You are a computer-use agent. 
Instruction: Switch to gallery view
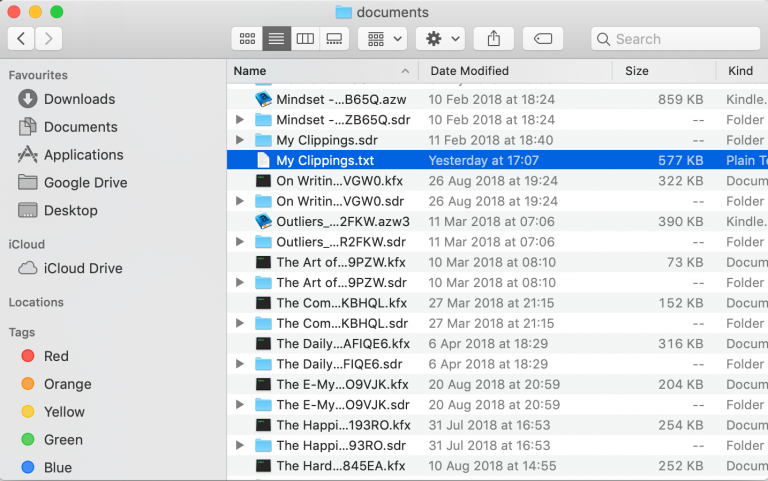(334, 39)
